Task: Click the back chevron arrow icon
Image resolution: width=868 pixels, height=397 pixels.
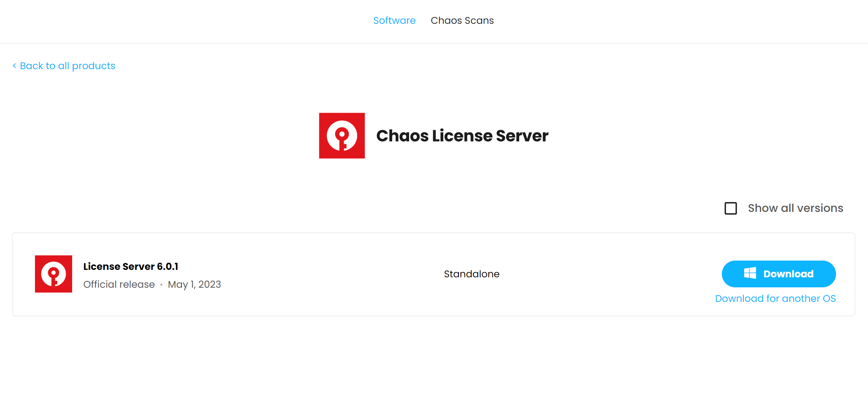Action: (15, 66)
